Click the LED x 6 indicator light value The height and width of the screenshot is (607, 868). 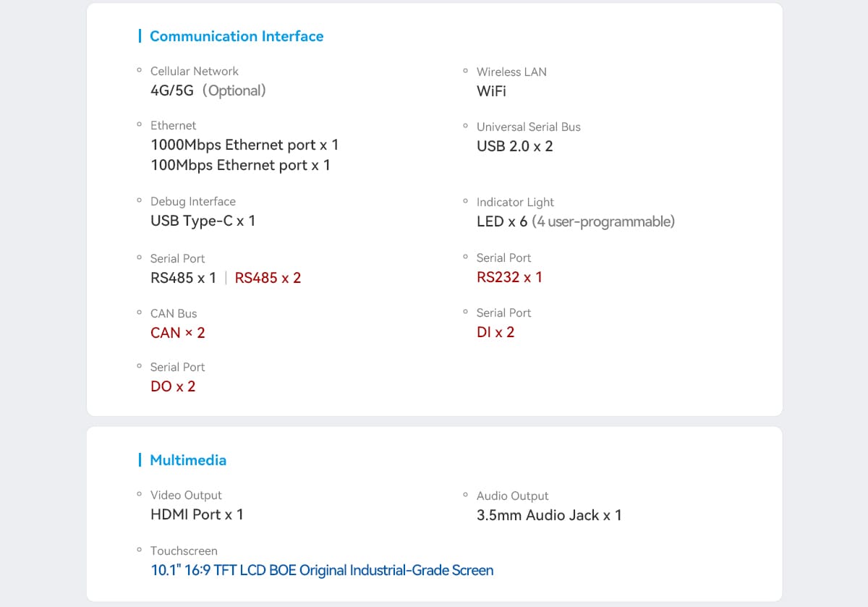pyautogui.click(x=576, y=221)
